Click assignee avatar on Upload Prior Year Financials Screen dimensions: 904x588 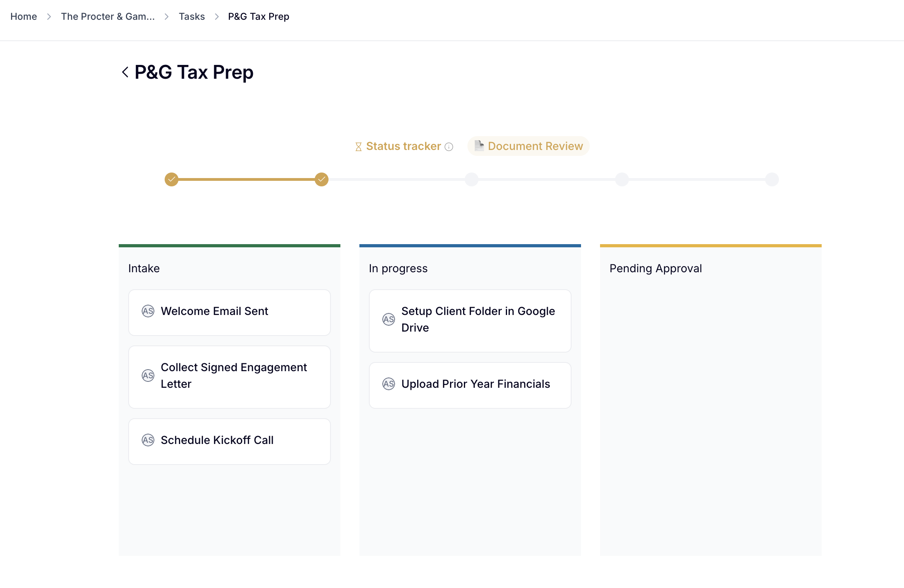pos(389,384)
